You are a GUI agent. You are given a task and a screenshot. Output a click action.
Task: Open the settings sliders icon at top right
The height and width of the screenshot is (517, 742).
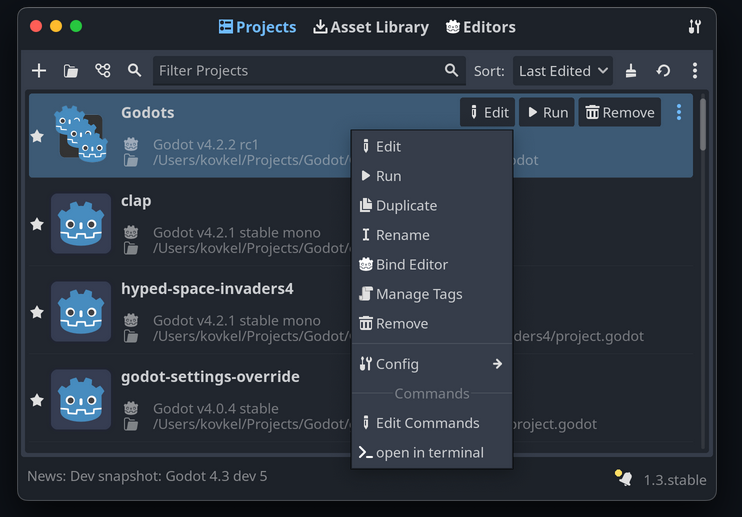(x=695, y=27)
